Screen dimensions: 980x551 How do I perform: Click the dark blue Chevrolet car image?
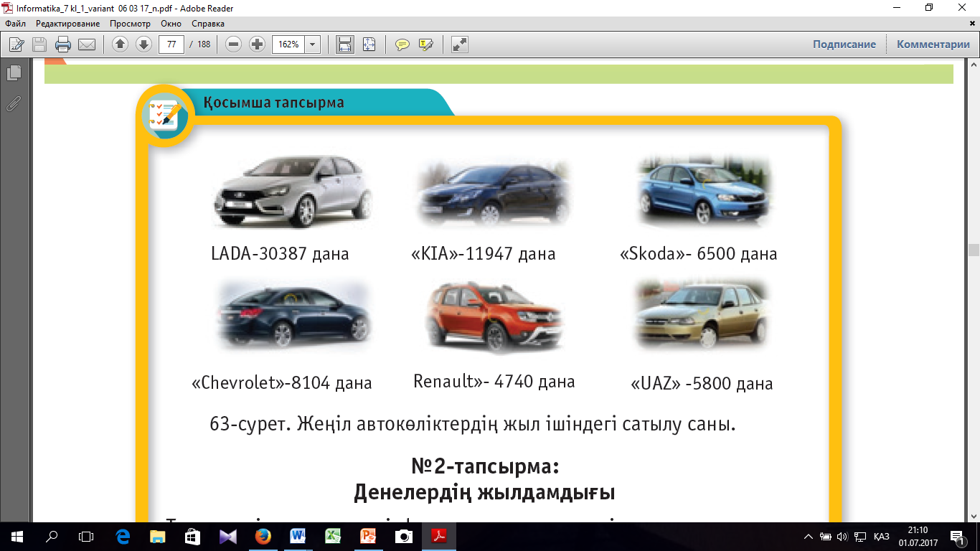[x=294, y=316]
